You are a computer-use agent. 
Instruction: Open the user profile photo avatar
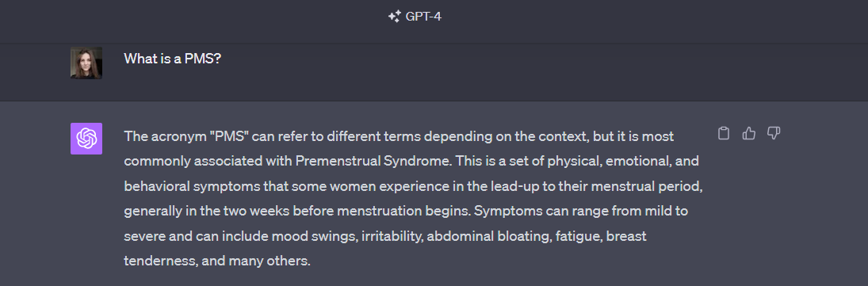(86, 63)
